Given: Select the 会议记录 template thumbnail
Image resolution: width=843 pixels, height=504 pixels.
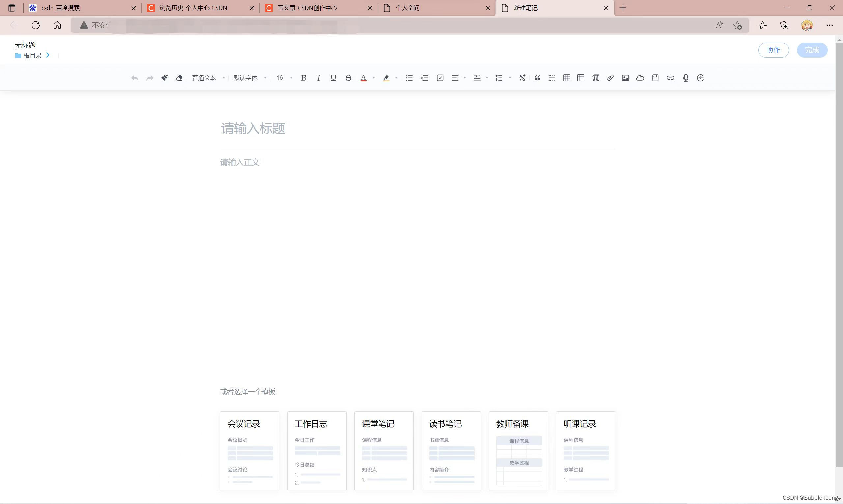Looking at the screenshot, I should 249,450.
